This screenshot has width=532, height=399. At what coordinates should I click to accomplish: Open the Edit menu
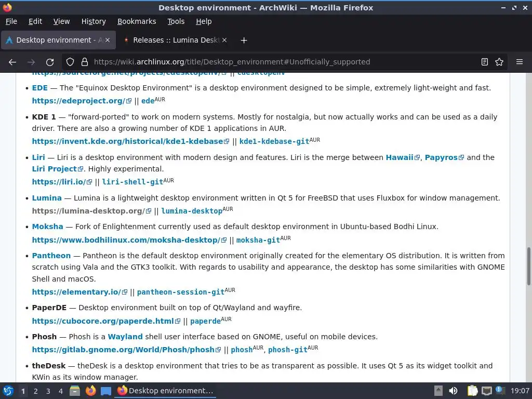[35, 21]
